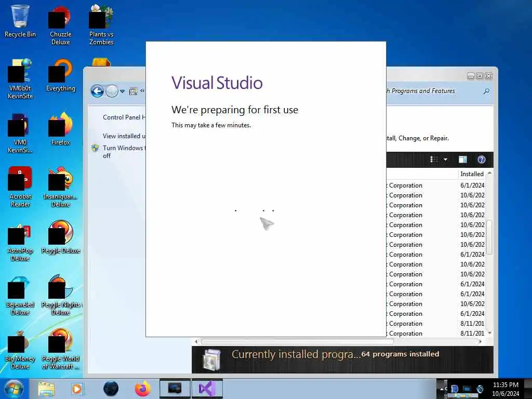Expand the address bar double-chevron breadcrumb

(x=142, y=90)
